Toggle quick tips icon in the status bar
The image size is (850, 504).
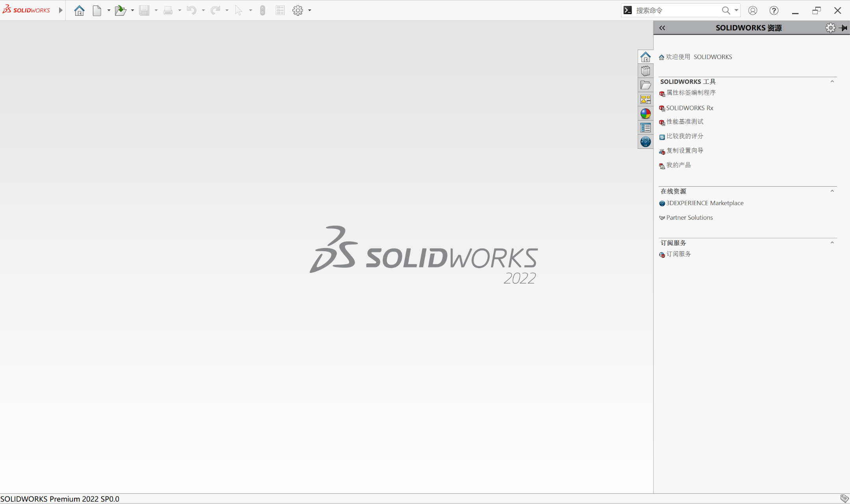tap(842, 498)
